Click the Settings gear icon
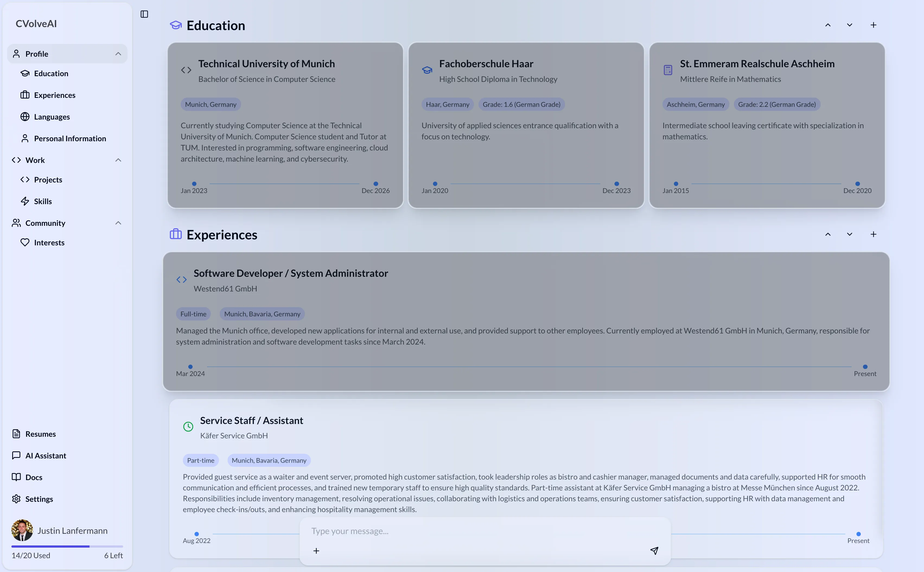The width and height of the screenshot is (924, 572). click(16, 499)
